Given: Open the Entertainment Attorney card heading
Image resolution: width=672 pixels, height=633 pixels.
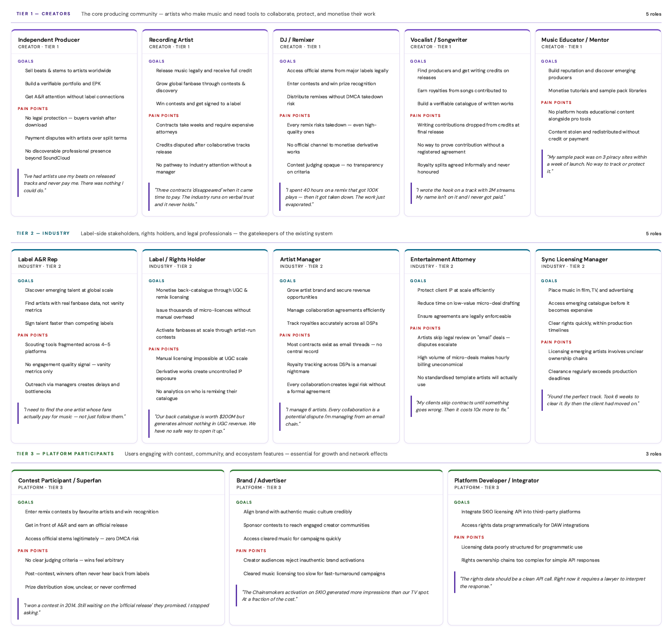Looking at the screenshot, I should (x=443, y=259).
